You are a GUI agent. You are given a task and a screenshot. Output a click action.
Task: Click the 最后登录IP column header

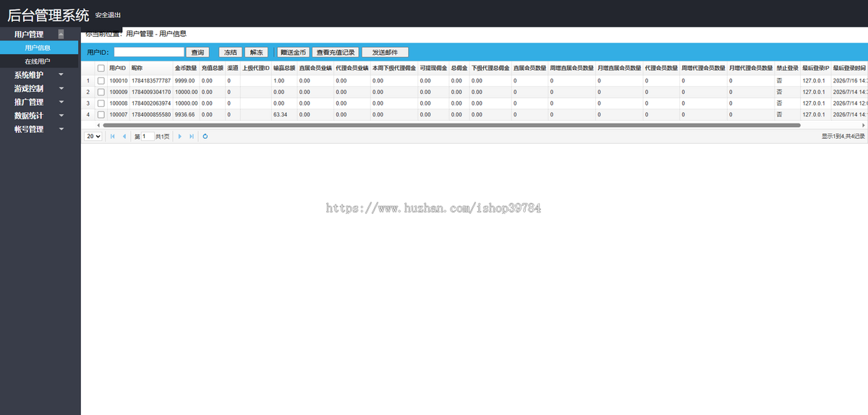815,68
